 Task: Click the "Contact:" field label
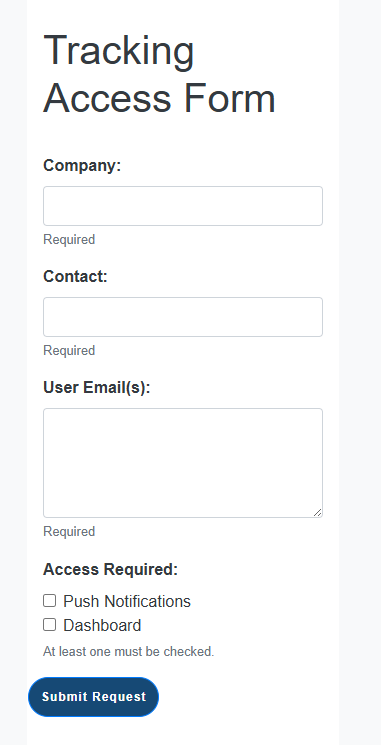point(76,276)
